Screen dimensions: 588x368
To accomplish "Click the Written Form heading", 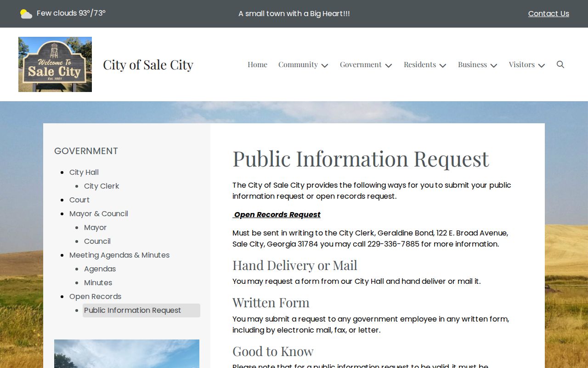I will (271, 303).
